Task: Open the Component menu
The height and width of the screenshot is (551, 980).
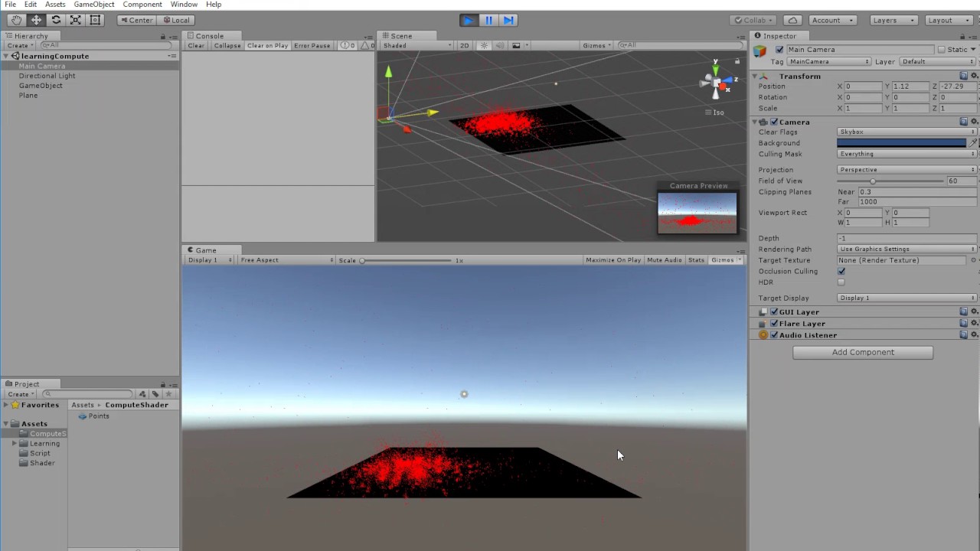Action: (x=142, y=5)
